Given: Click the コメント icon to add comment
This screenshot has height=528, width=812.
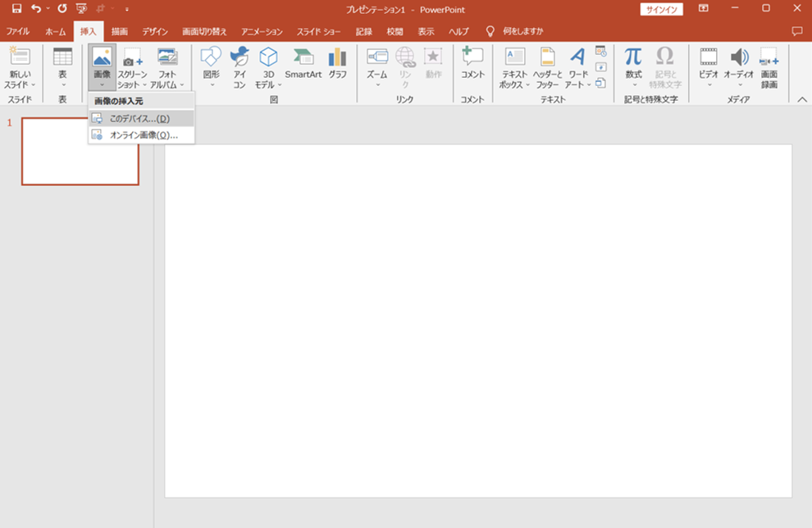Looking at the screenshot, I should click(472, 63).
